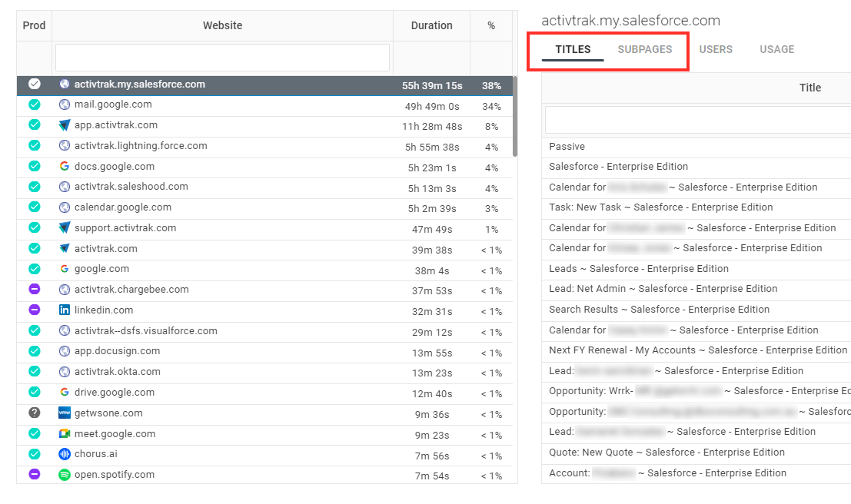Select title 'Leads ~ Salesforce - Enterprise Edition'
Screen dimensions: 851x504
tap(696, 269)
